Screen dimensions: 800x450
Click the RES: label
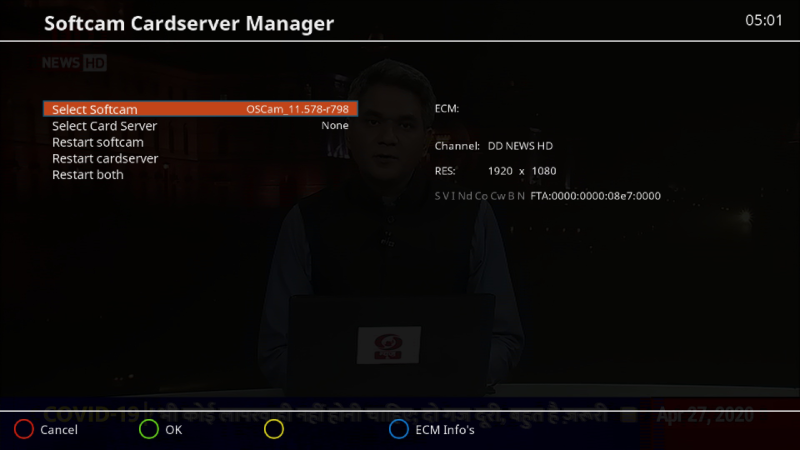445,171
